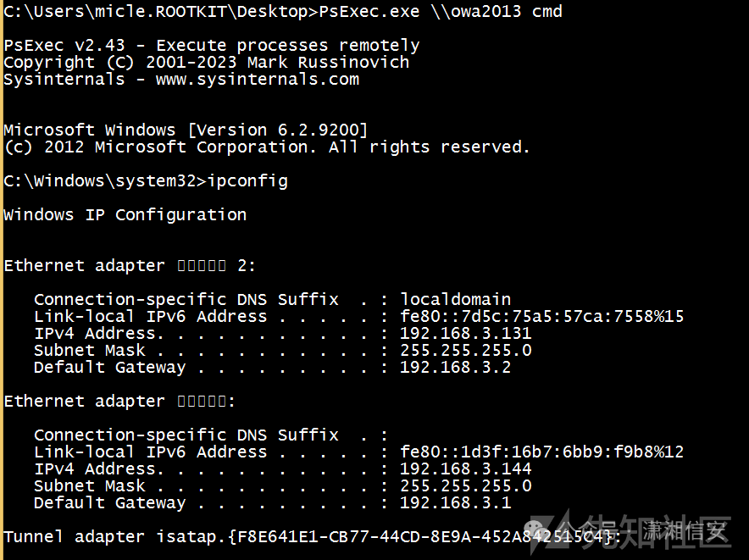Click the Mark Russinovich copyright name
Screen dimensions: 749x560
pos(328,63)
